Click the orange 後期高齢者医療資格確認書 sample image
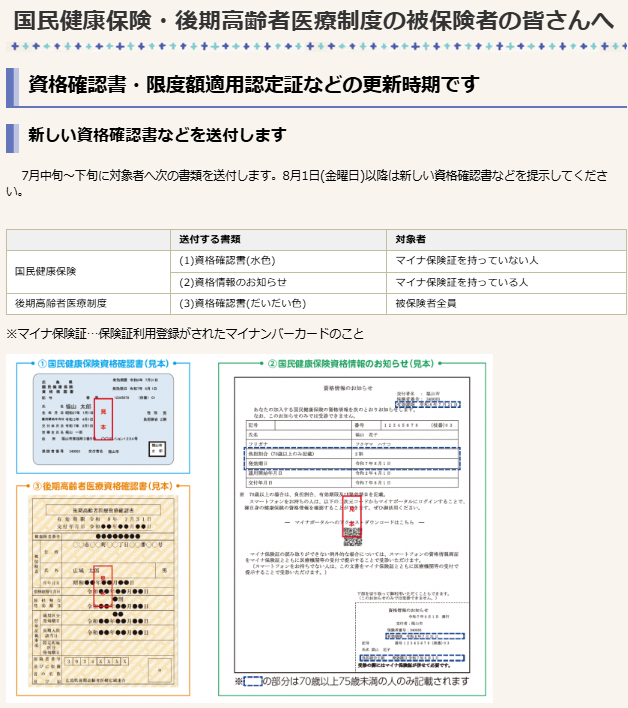Screen dimensions: 628x708 point(103,591)
